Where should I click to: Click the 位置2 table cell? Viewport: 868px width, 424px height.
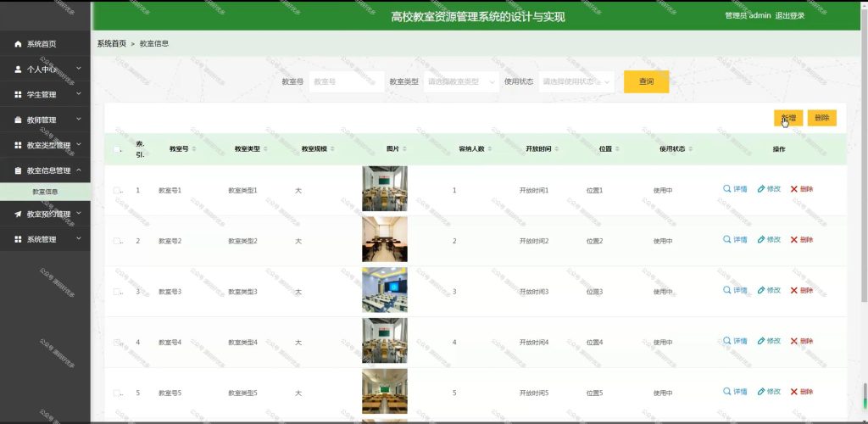pos(594,242)
